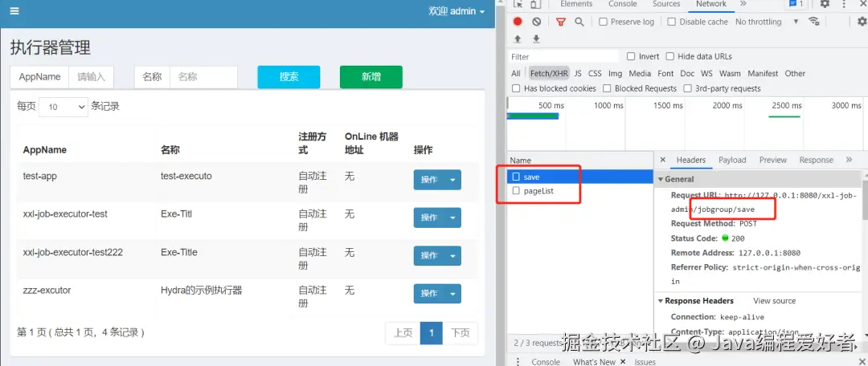Image resolution: width=868 pixels, height=366 pixels.
Task: Toggle the device toolbar icon
Action: [535, 4]
